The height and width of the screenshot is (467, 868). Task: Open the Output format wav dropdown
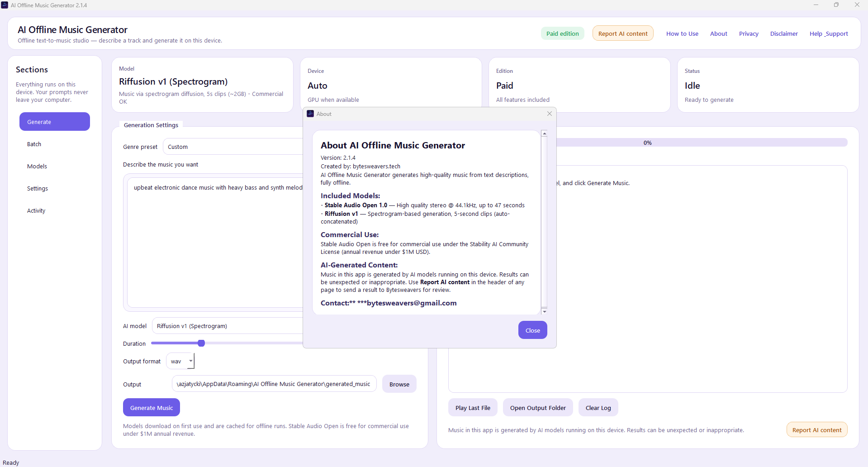[x=180, y=361]
